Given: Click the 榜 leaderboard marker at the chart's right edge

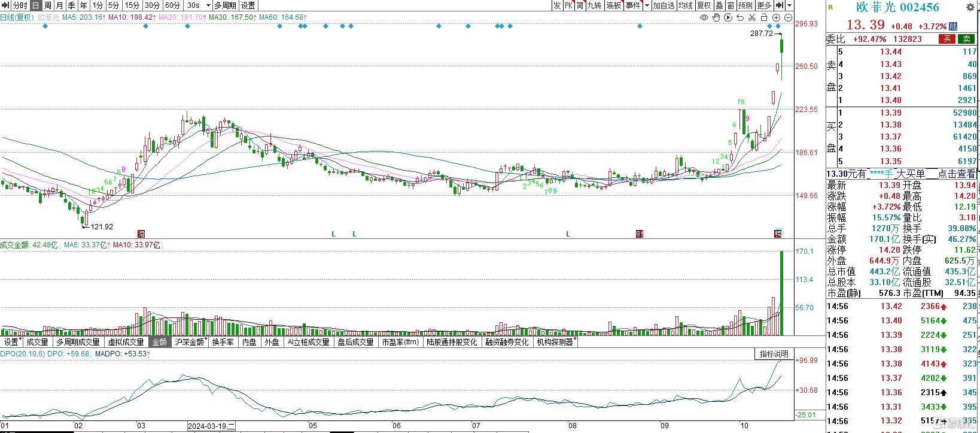Looking at the screenshot, I should (x=778, y=234).
